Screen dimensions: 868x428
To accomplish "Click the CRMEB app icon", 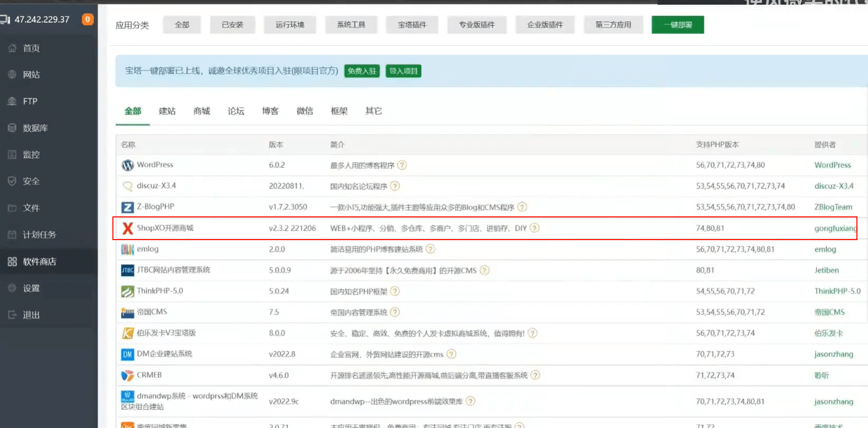I will click(x=128, y=375).
